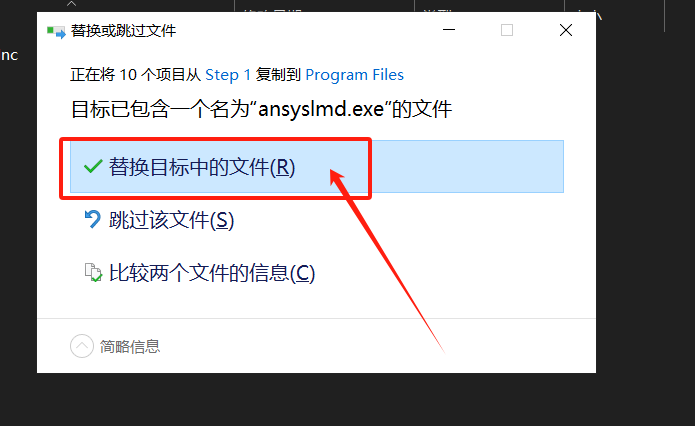Screen dimensions: 695x426
Task: Click the 简略信息 label
Action: click(x=130, y=347)
